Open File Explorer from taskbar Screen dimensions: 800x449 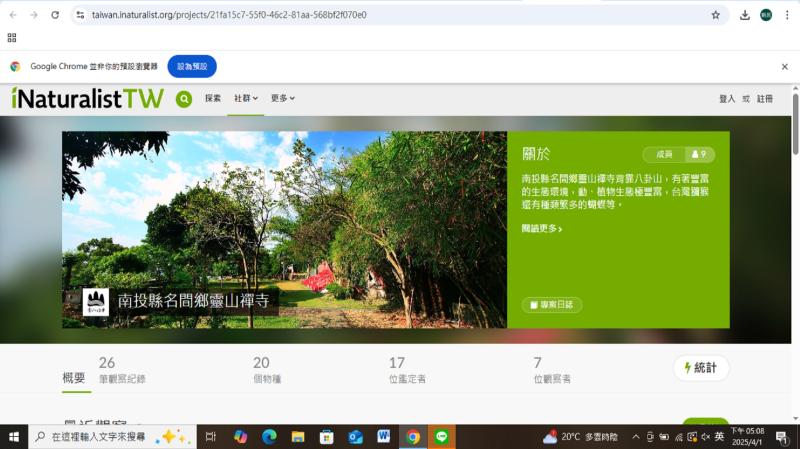click(297, 437)
